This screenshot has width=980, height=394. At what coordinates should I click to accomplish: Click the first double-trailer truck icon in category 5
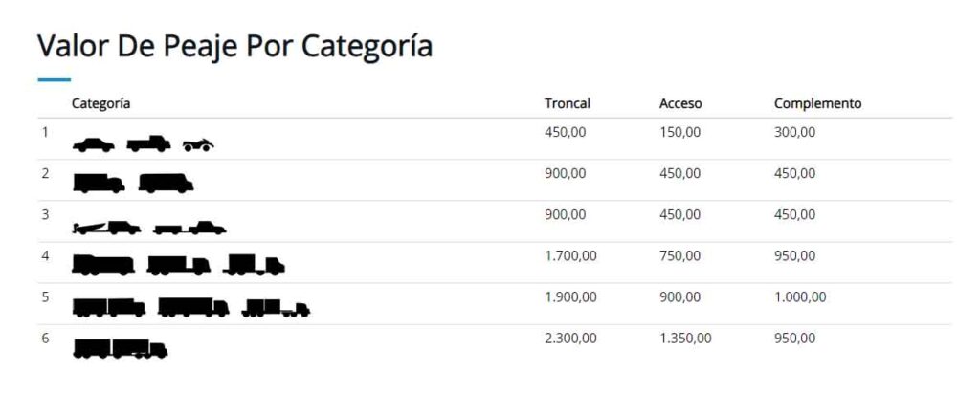point(109,307)
